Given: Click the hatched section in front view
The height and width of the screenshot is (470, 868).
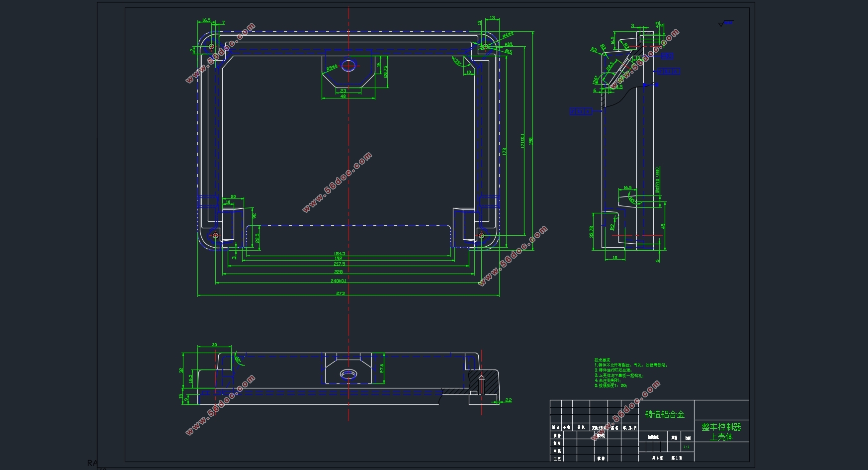Looking at the screenshot, I should 490,382.
